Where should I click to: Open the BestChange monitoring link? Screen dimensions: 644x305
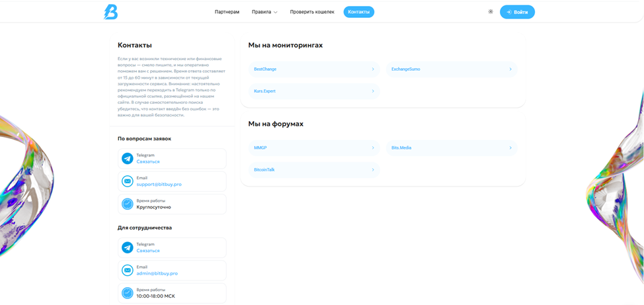pos(314,69)
